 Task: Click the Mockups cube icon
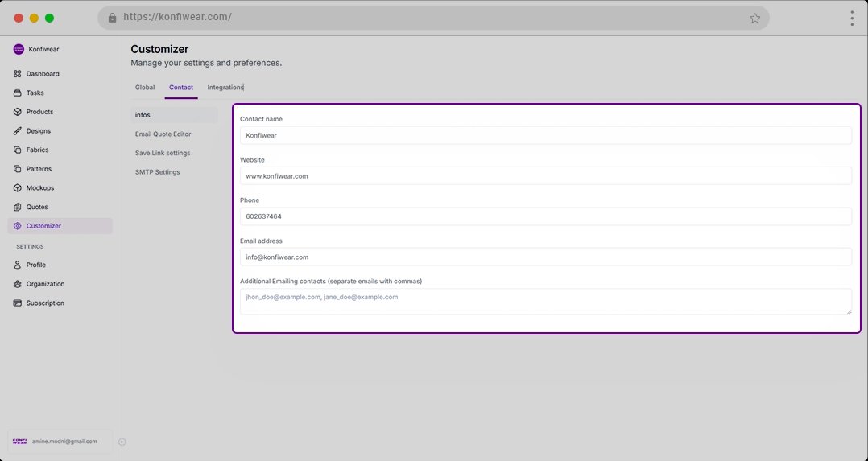18,188
